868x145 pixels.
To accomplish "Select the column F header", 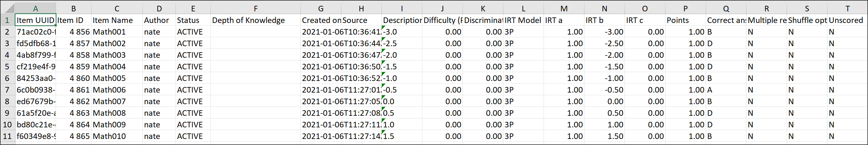I will click(255, 8).
